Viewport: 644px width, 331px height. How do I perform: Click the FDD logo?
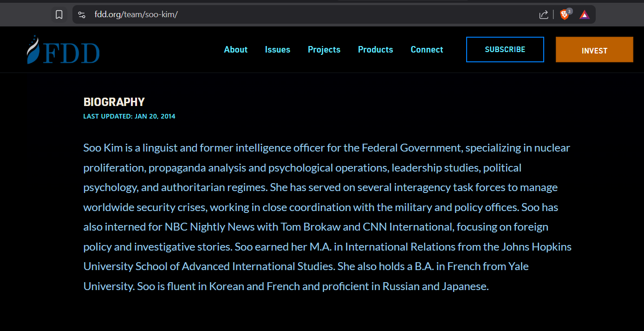63,49
